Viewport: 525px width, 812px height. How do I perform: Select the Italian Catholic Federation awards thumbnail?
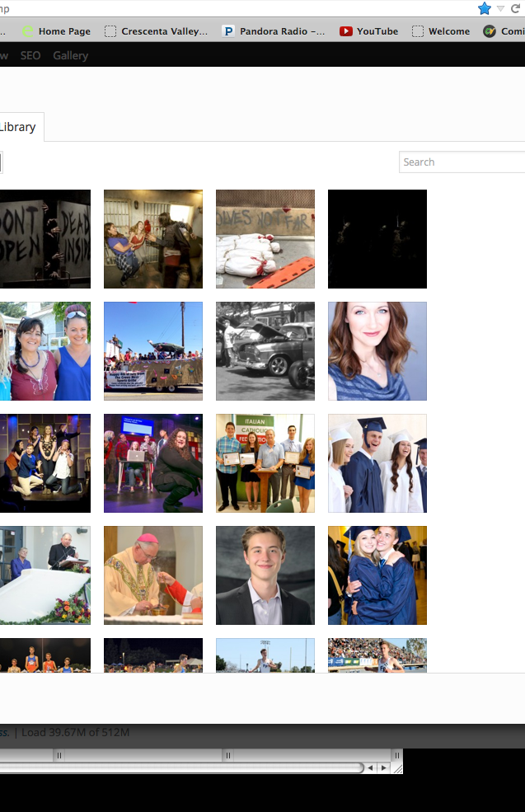[265, 463]
